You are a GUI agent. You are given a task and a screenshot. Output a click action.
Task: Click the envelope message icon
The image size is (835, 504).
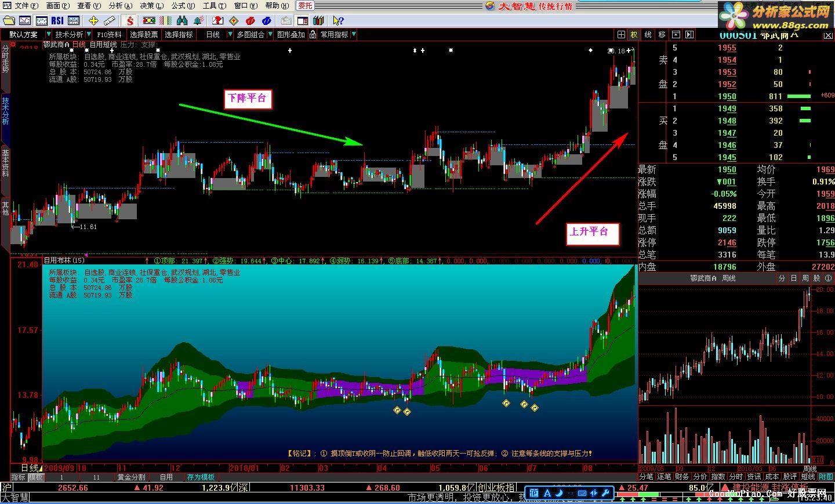pyautogui.click(x=217, y=21)
